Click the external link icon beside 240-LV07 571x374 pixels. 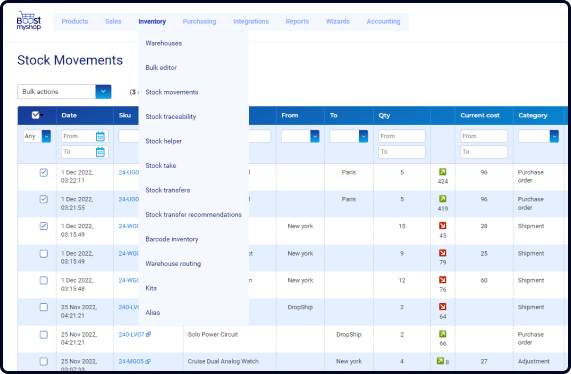[149, 334]
